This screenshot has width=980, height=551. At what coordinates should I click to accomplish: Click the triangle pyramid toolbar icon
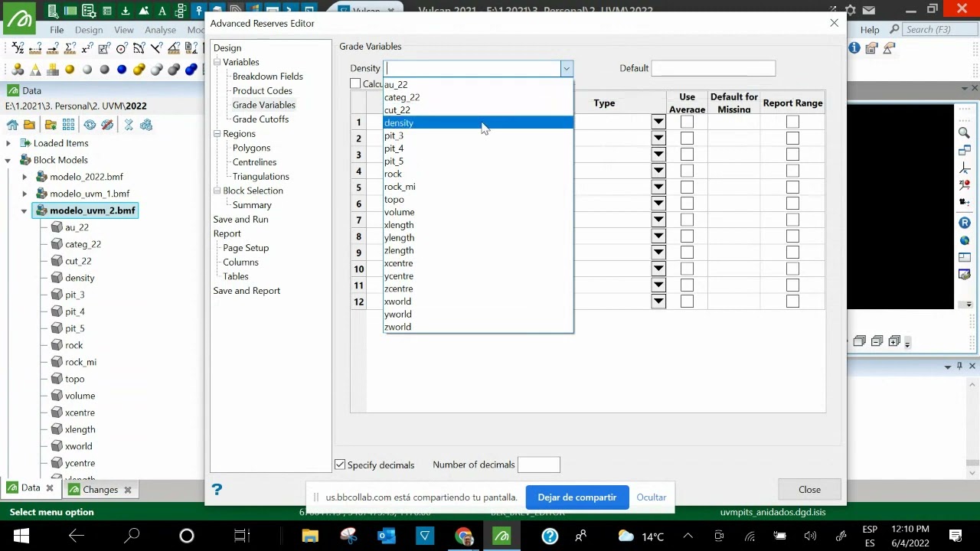tap(34, 70)
